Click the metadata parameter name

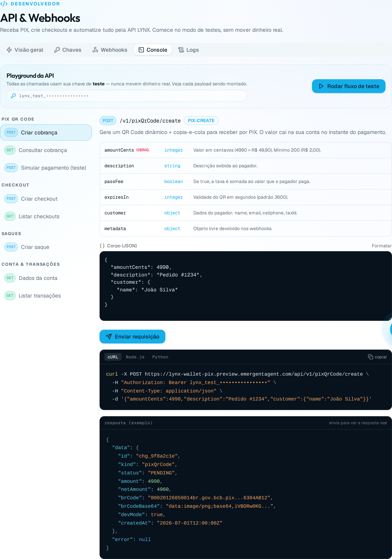point(115,229)
